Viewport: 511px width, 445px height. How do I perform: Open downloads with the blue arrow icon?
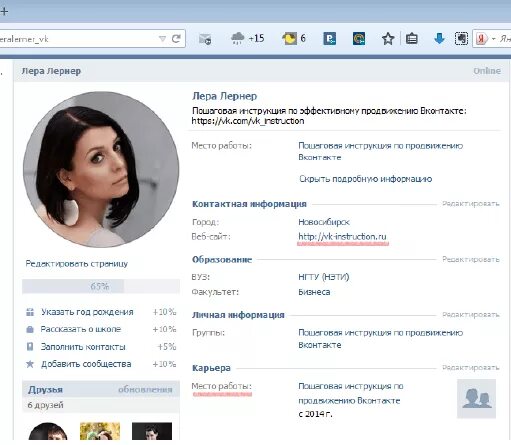point(440,39)
